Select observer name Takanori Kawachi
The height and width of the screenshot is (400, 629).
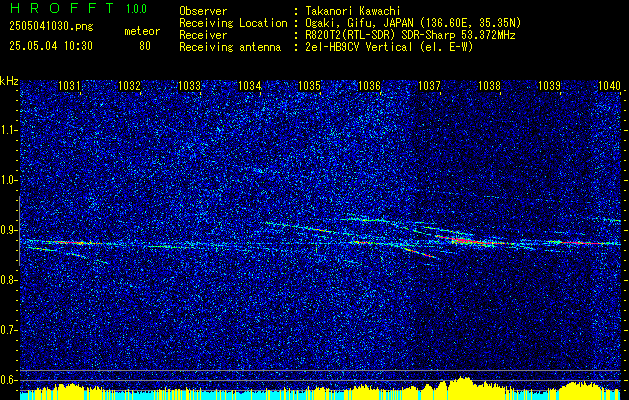tap(353, 11)
